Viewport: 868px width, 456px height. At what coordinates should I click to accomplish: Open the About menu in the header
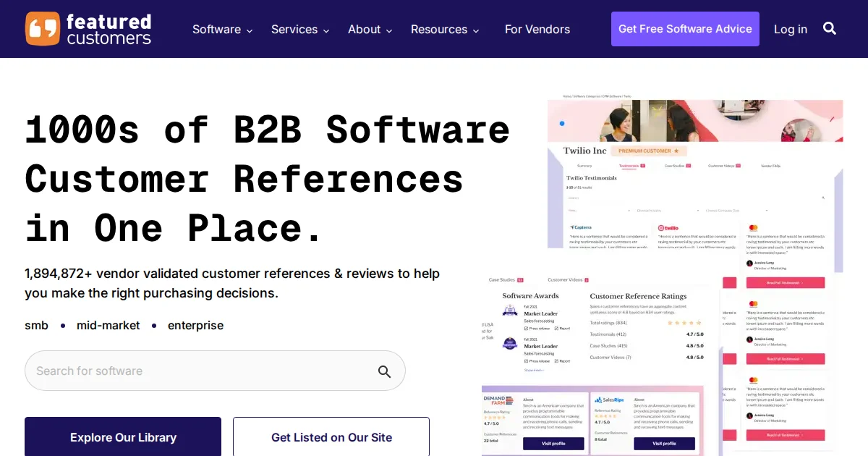[370, 30]
